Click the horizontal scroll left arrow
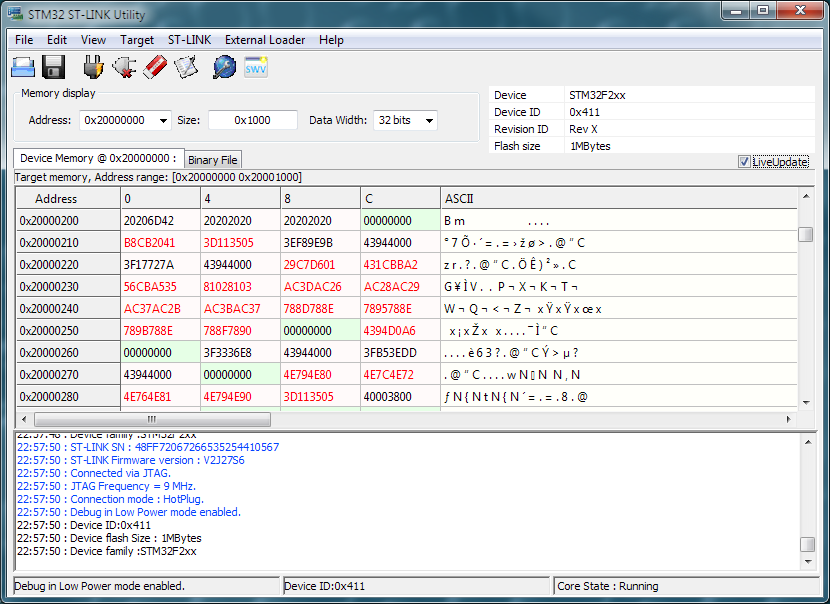Viewport: 830px width, 604px height. point(24,419)
